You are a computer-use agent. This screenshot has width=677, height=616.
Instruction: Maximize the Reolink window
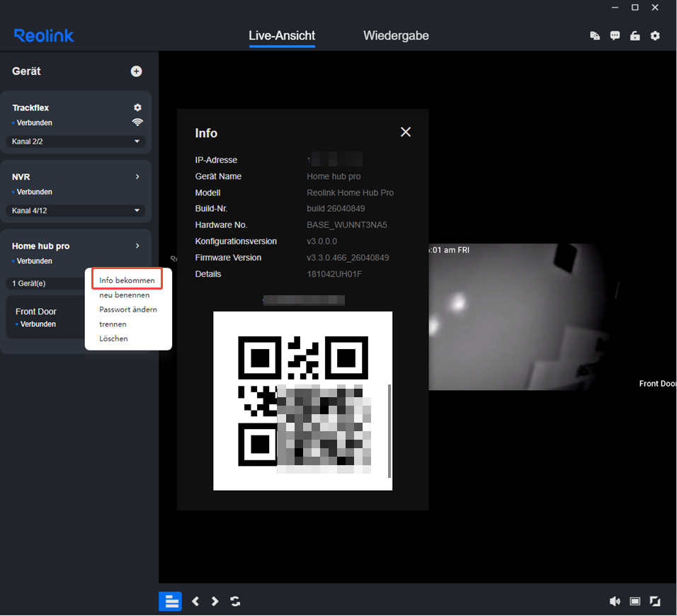pos(635,7)
